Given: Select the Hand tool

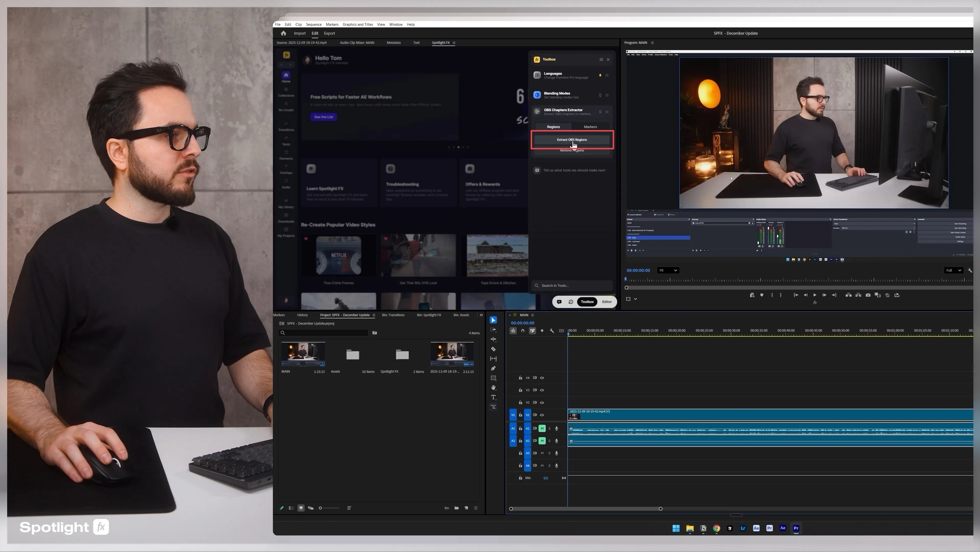Looking at the screenshot, I should pyautogui.click(x=493, y=388).
